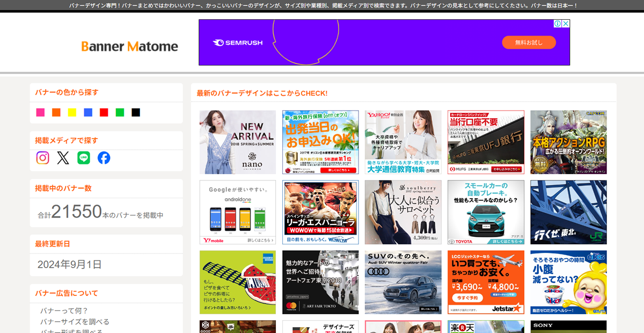Click the 掲載メディアで探す heading
Image resolution: width=644 pixels, height=333 pixels.
[x=67, y=140]
